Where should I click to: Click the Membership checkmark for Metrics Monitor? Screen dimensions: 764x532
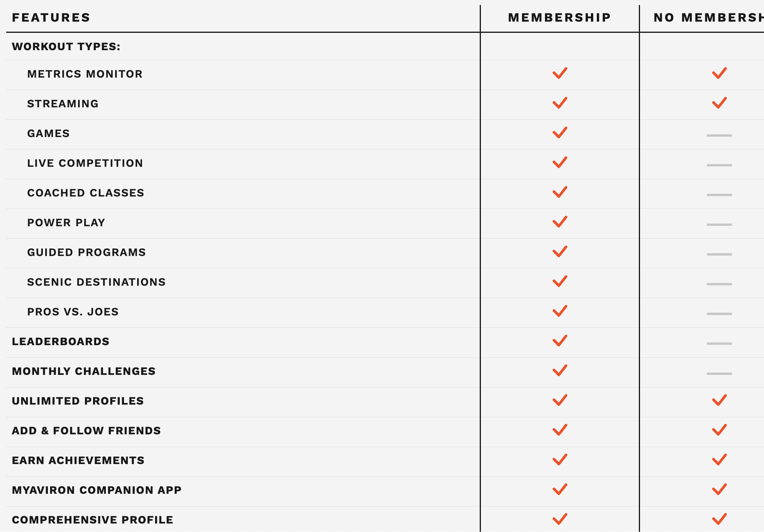560,73
